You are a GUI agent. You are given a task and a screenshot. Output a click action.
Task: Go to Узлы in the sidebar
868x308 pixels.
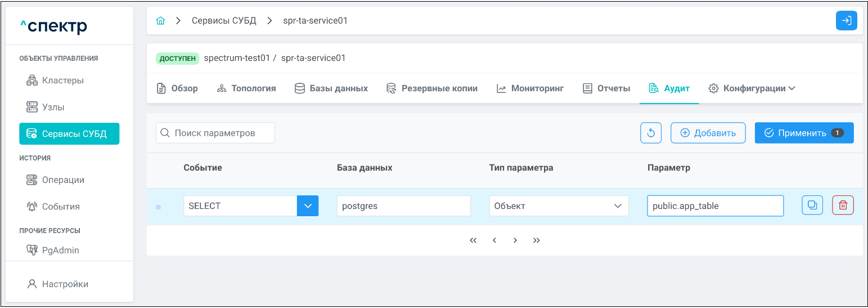(53, 107)
